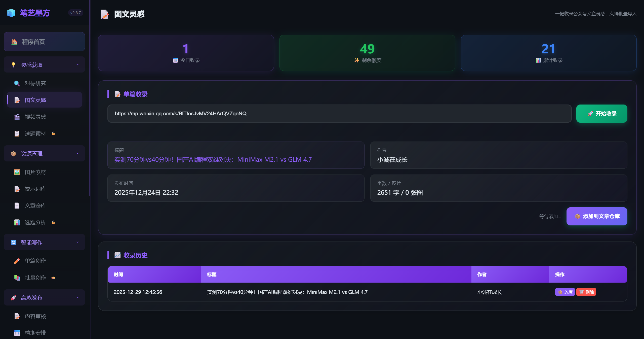Collapse the 资源管理 section chevron
The image size is (644, 339).
pos(77,153)
